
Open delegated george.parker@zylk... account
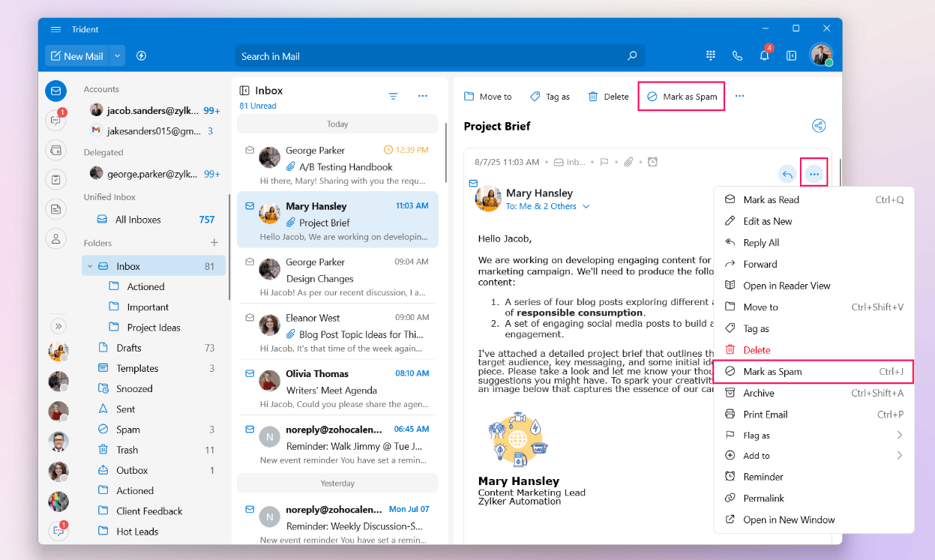coord(154,173)
